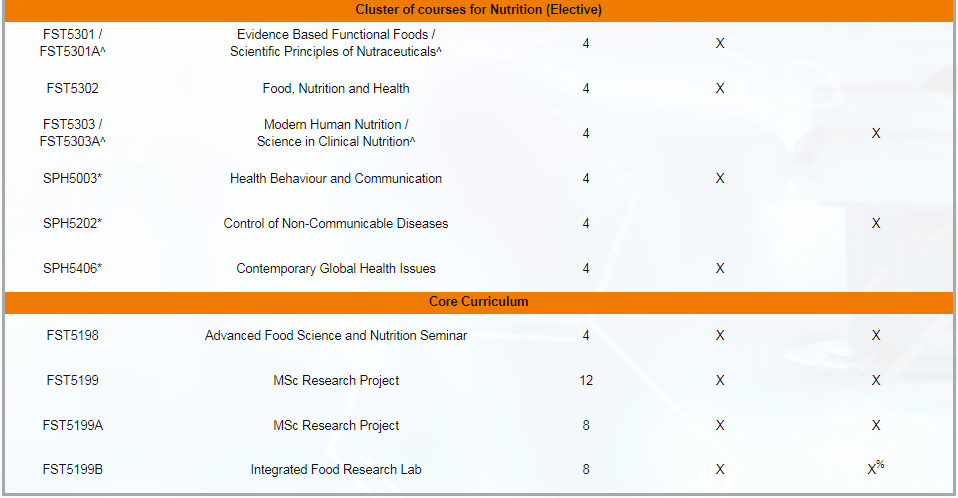958x498 pixels.
Task: Select the FST5301 / FST5301A^ course code
Action: click(72, 43)
